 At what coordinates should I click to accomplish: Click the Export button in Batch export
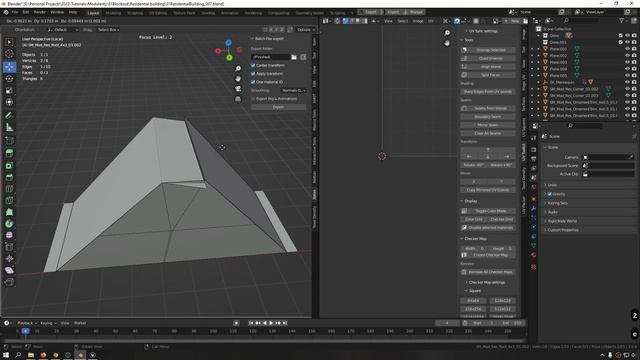(278, 107)
